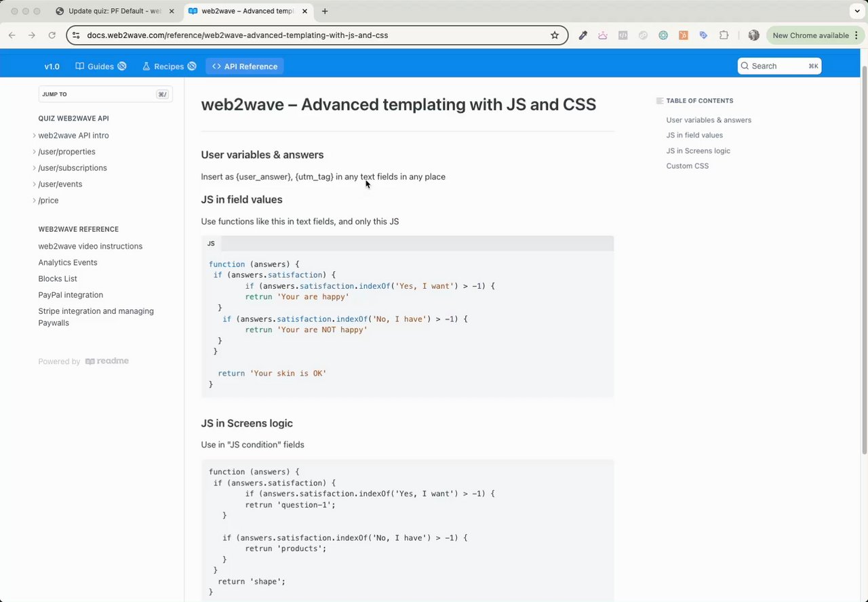Image resolution: width=868 pixels, height=602 pixels.
Task: Close the Update quiz tab
Action: (172, 11)
